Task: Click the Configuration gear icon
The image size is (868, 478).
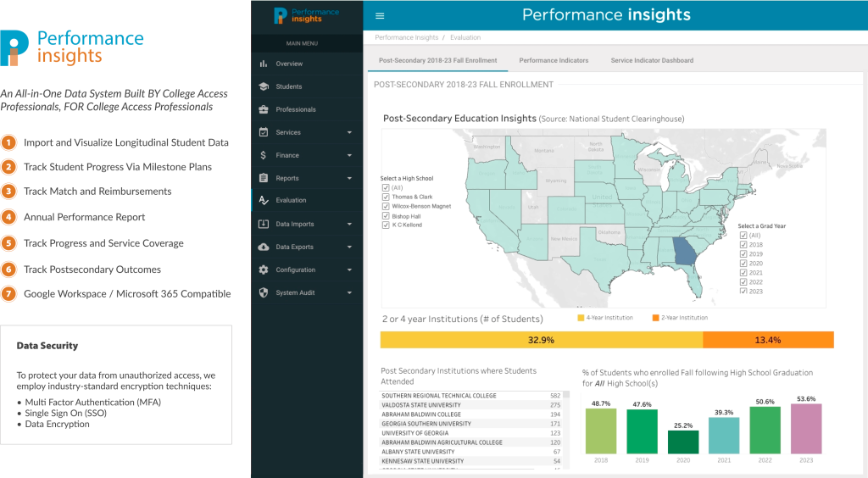Action: tap(264, 270)
